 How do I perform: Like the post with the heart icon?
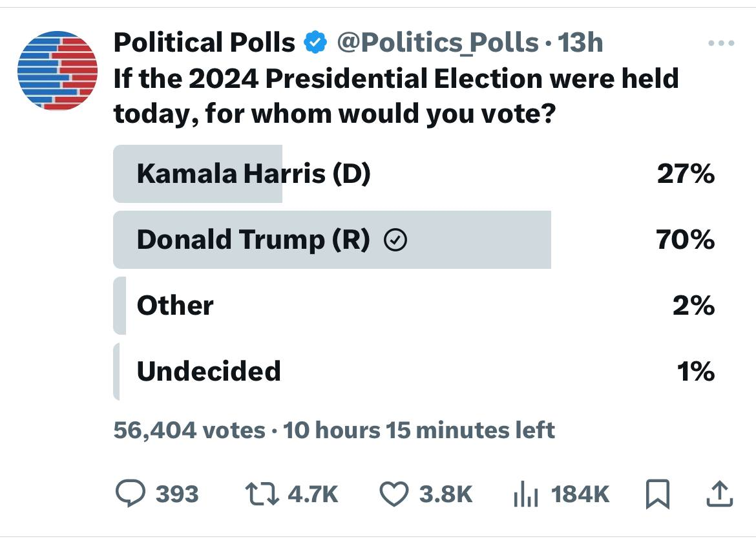pos(394,494)
